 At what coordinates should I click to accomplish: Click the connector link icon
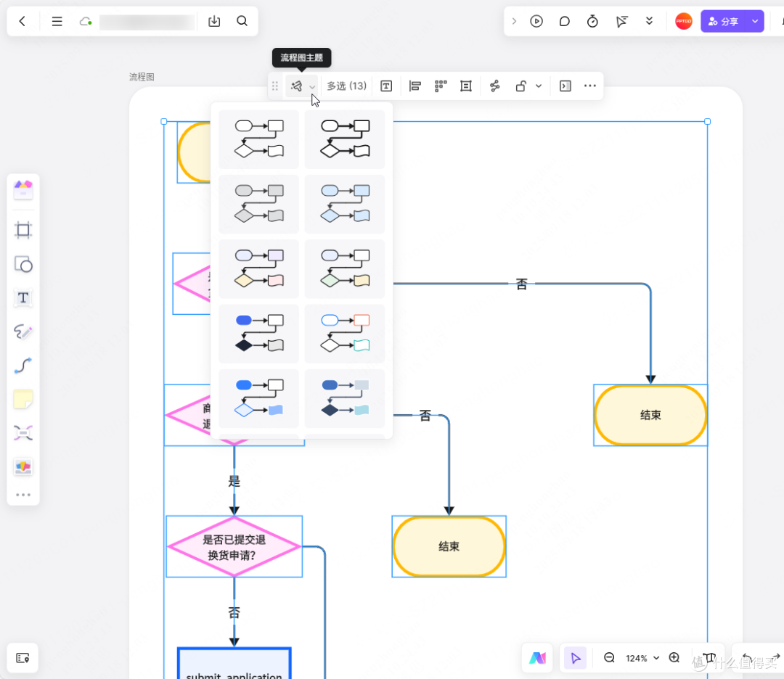494,86
